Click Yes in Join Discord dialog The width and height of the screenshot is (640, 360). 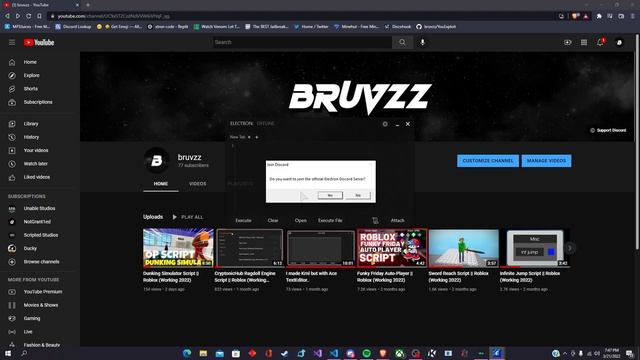tap(330, 196)
